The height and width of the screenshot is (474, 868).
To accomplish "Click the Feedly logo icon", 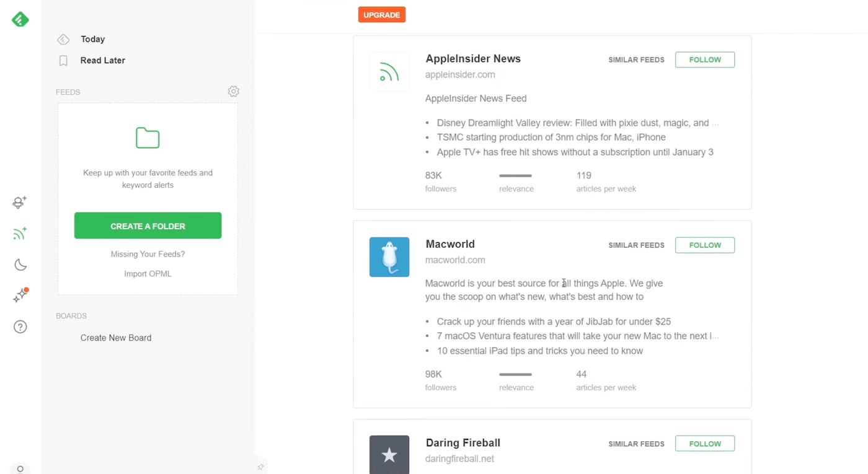I will click(20, 20).
